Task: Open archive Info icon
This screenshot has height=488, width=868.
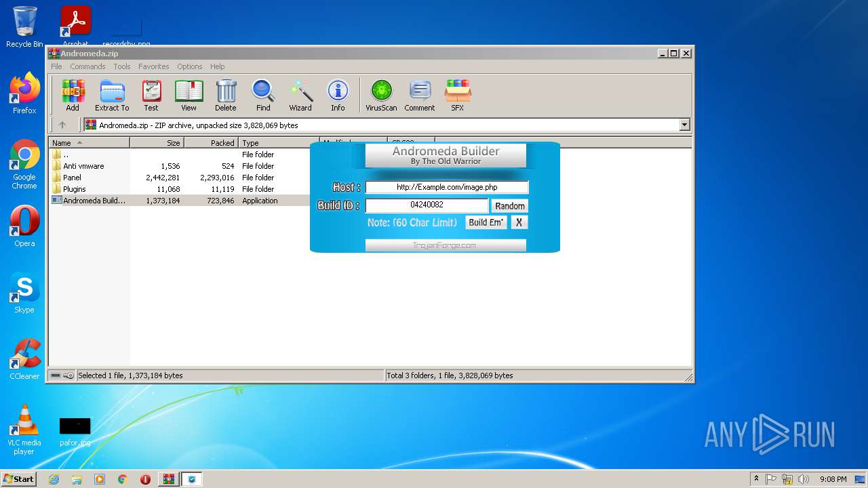Action: coord(338,95)
